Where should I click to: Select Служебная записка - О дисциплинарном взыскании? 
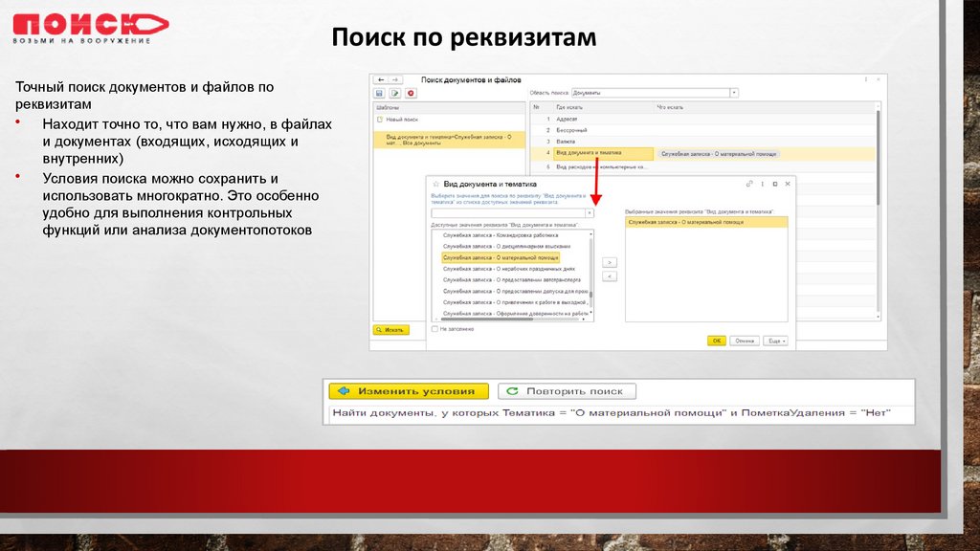(505, 247)
